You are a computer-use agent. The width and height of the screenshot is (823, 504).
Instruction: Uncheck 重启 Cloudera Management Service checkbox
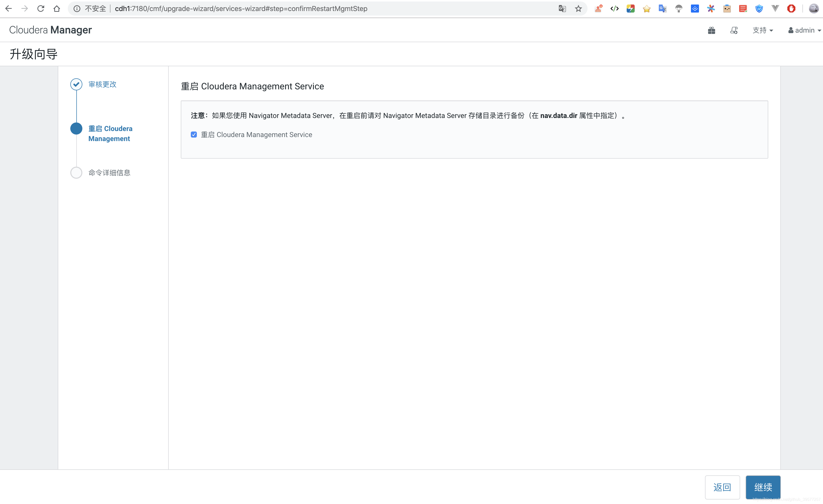tap(194, 135)
